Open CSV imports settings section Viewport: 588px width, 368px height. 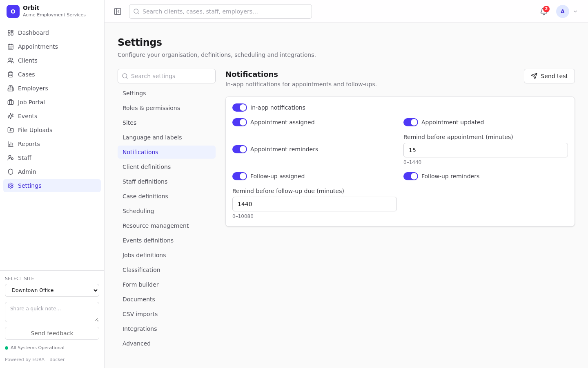[x=167, y=314]
